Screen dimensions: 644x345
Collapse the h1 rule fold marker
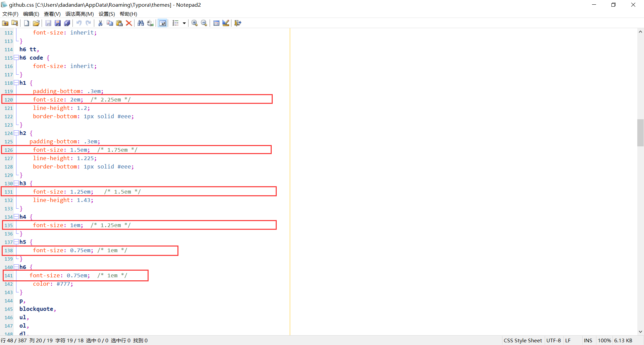click(16, 83)
